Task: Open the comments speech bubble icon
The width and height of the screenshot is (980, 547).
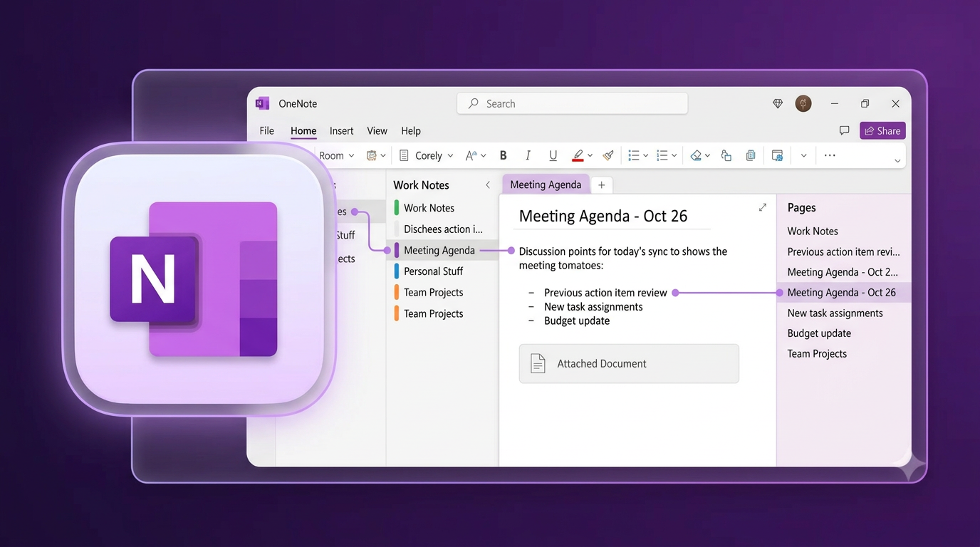Action: pos(844,130)
